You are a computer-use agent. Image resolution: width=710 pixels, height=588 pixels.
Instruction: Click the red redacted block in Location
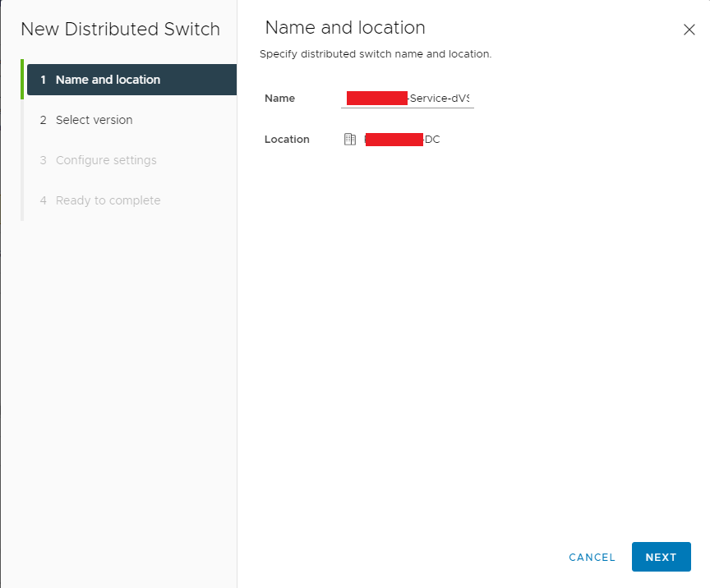coord(394,140)
